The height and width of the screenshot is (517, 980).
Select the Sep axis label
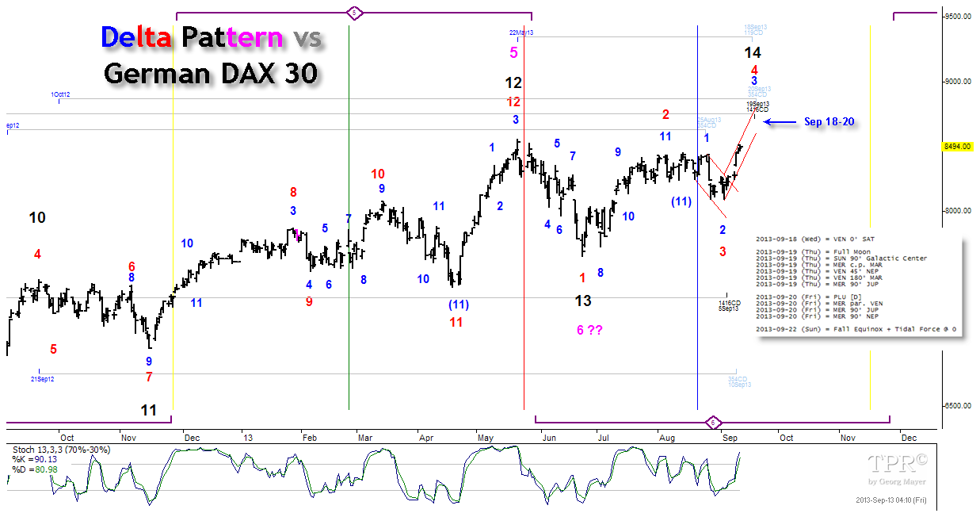tap(730, 438)
